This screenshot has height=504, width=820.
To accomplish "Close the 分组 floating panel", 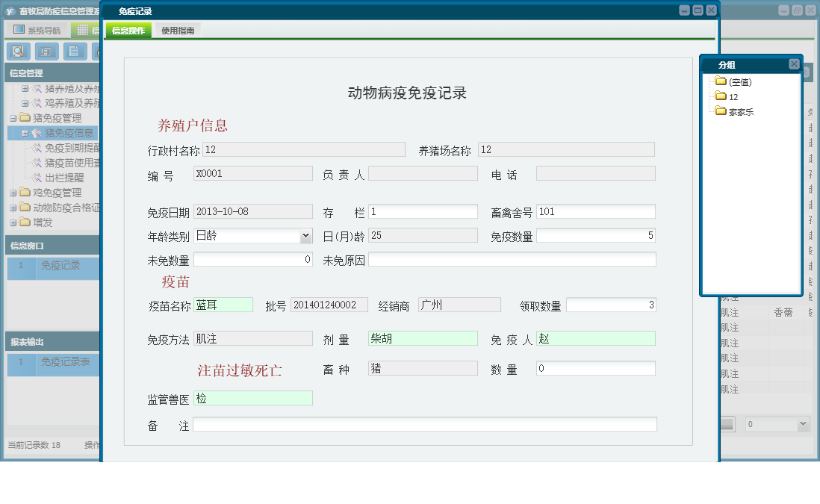I will pos(794,65).
